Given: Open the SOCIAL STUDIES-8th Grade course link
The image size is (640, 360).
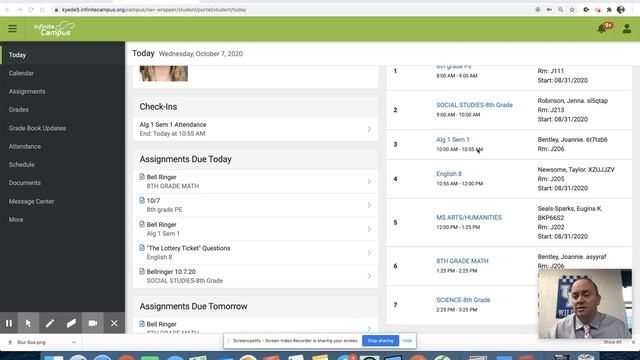Looking at the screenshot, I should pos(474,105).
